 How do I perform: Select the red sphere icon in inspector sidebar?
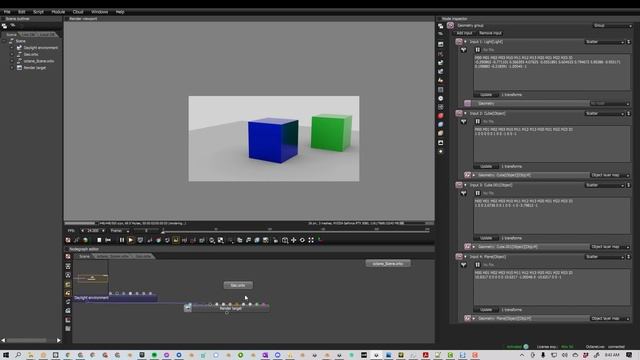point(441,116)
